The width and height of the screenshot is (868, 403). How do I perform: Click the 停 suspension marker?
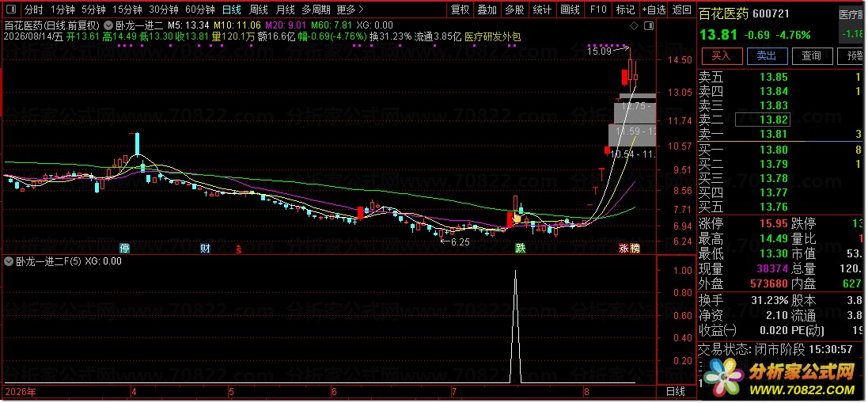[x=125, y=248]
